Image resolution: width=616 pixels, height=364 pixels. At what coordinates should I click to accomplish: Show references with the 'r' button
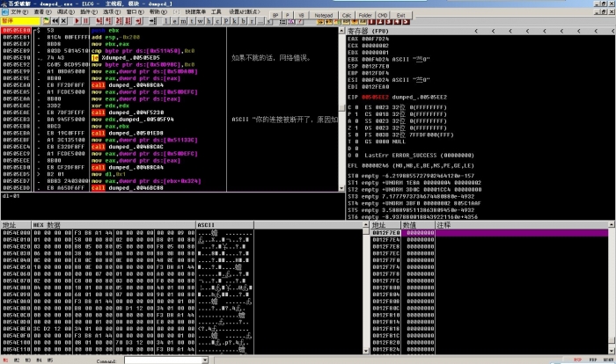click(252, 21)
